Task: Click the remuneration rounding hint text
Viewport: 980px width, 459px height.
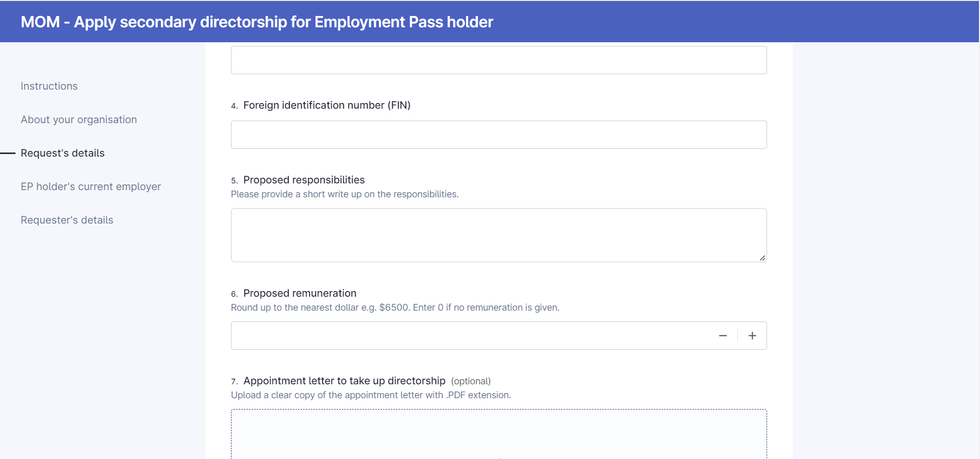Action: (x=395, y=308)
